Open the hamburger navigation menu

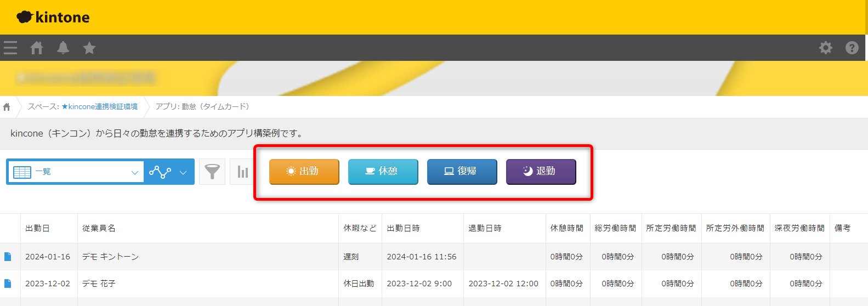(x=10, y=48)
